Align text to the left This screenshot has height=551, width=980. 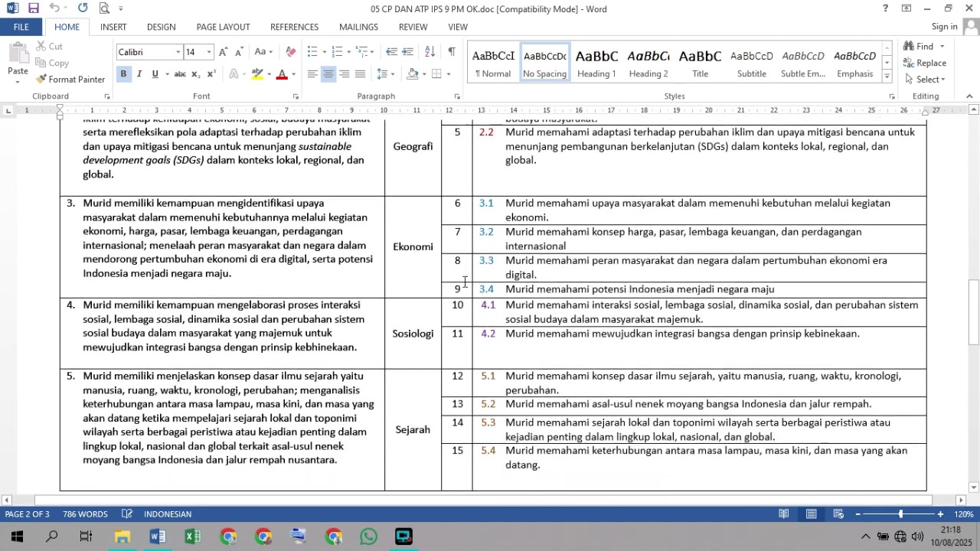point(312,74)
